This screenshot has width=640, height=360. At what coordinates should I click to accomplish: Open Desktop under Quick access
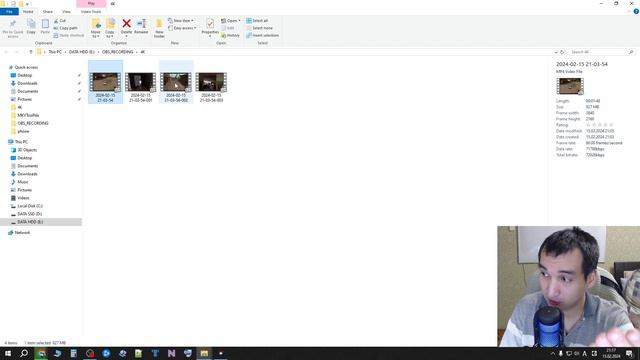[x=24, y=76]
